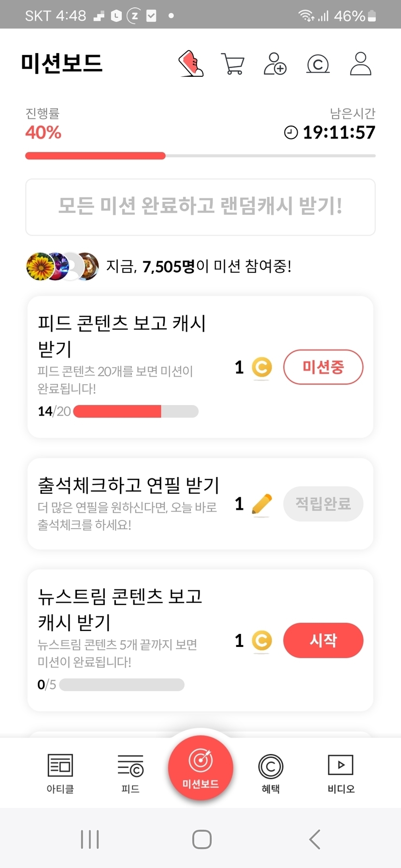Open the cash coin icon in header
Image resolution: width=401 pixels, height=868 pixels.
[x=318, y=64]
